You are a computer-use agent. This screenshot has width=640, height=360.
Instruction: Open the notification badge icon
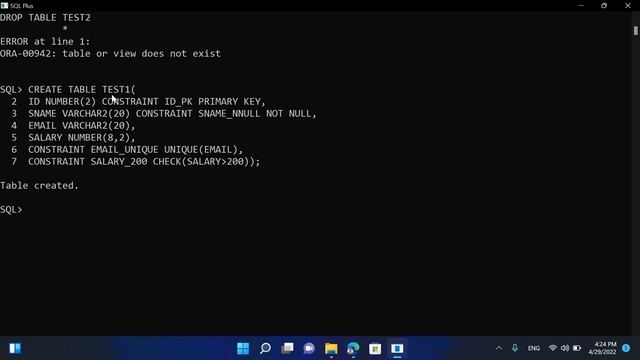coord(626,348)
